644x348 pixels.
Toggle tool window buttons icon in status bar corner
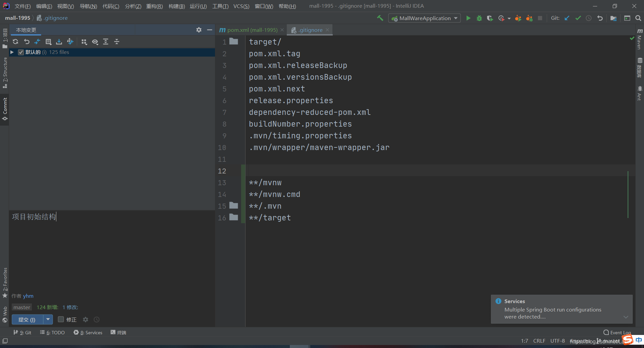pos(5,341)
